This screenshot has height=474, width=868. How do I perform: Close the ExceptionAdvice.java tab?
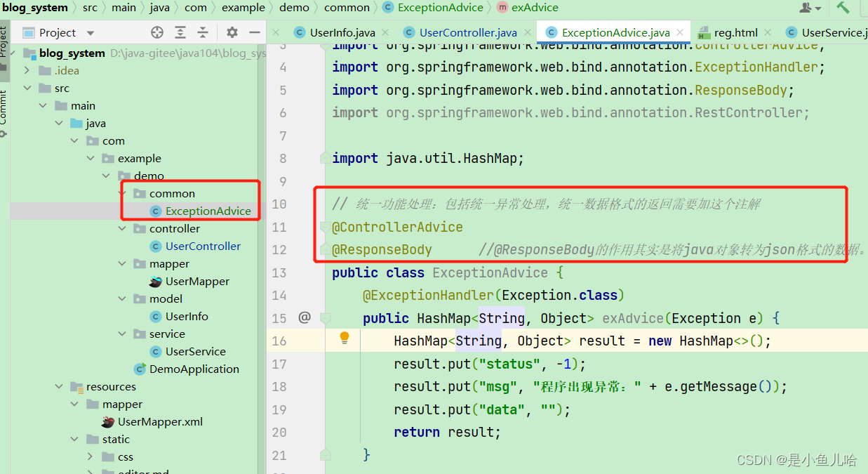coord(681,32)
